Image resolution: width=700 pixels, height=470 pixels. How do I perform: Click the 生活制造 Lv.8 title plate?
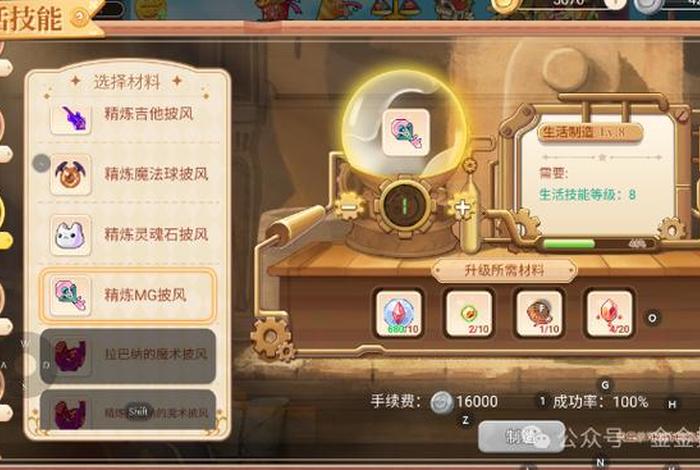[x=590, y=133]
